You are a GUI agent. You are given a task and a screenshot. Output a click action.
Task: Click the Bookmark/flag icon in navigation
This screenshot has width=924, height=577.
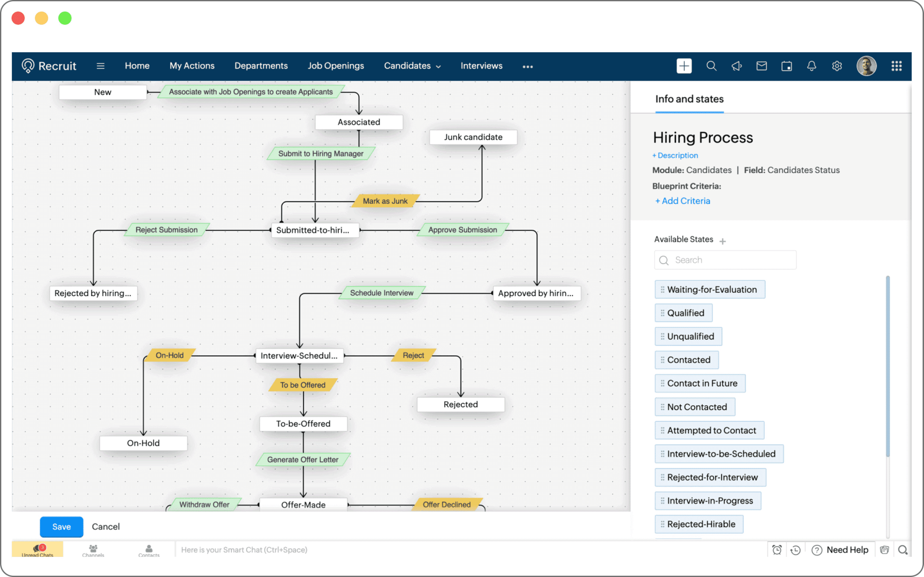coord(736,66)
